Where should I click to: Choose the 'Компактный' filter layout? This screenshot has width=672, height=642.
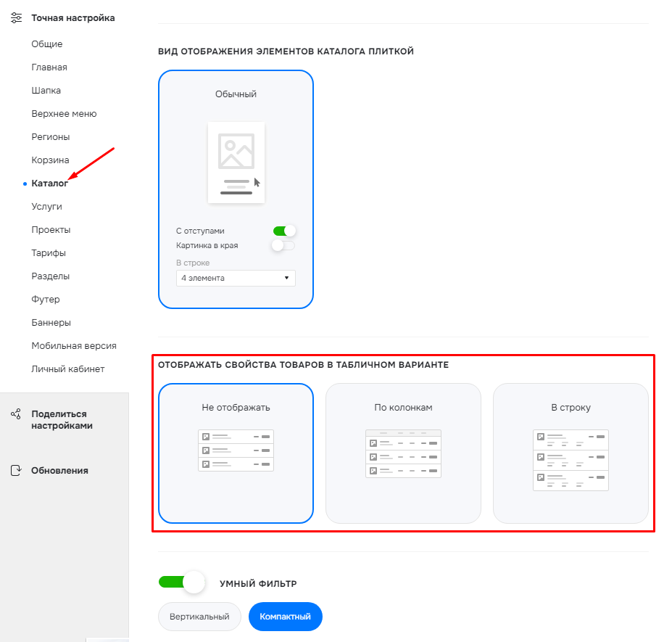point(285,617)
